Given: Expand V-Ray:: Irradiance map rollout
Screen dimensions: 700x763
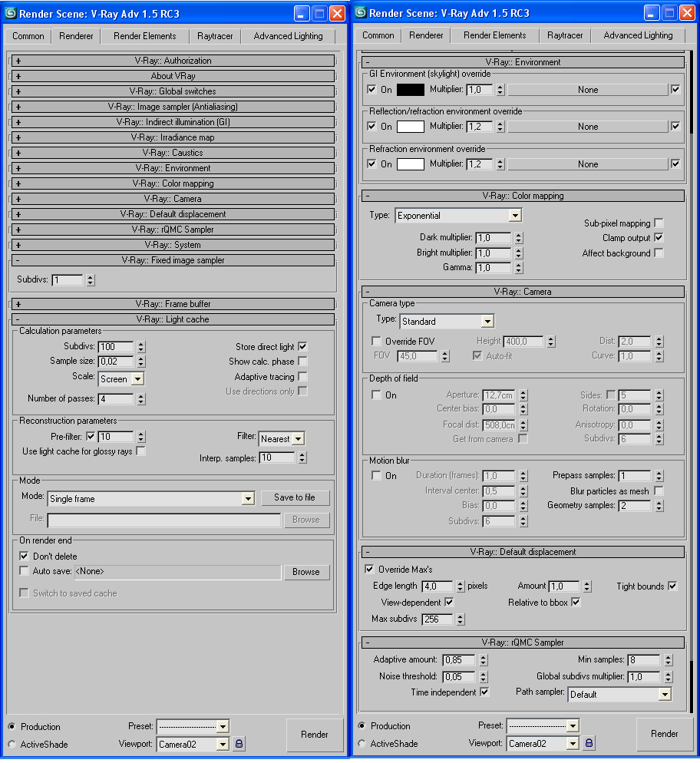Looking at the screenshot, I should [173, 137].
